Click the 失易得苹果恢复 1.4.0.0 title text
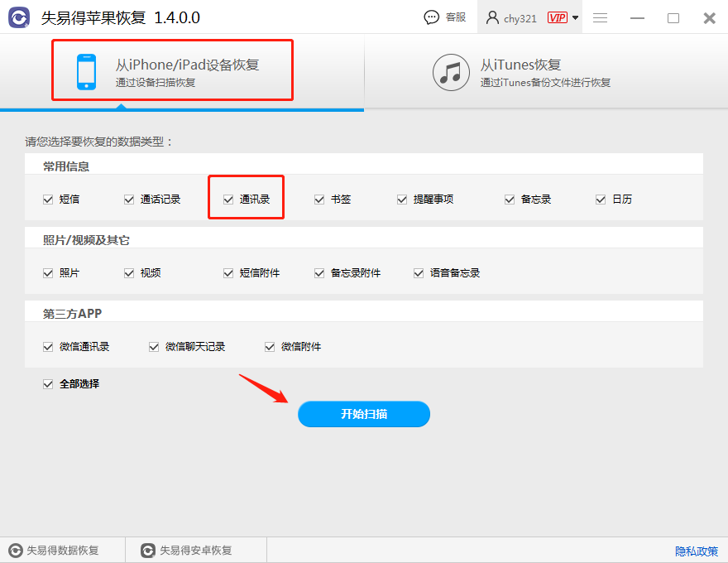 coord(120,17)
